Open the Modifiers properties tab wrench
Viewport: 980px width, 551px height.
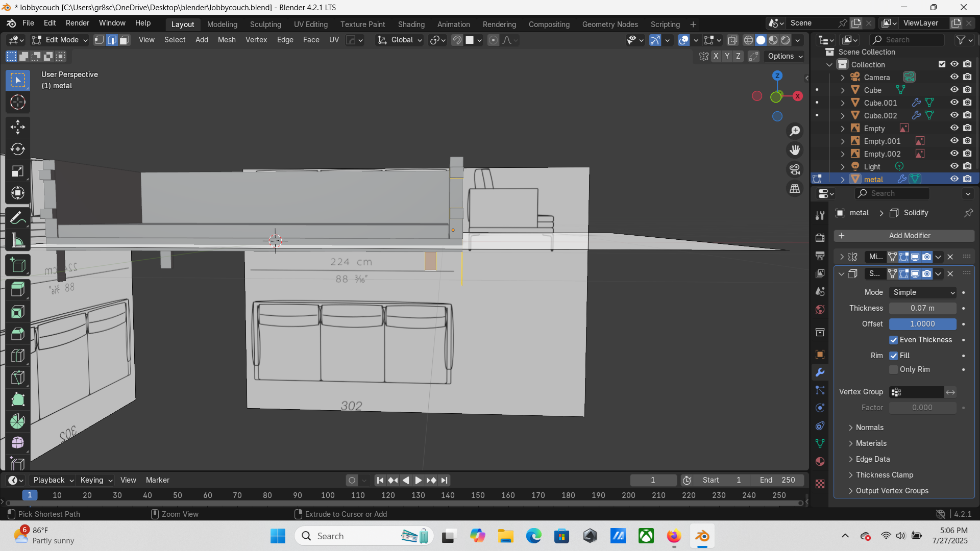pos(820,372)
